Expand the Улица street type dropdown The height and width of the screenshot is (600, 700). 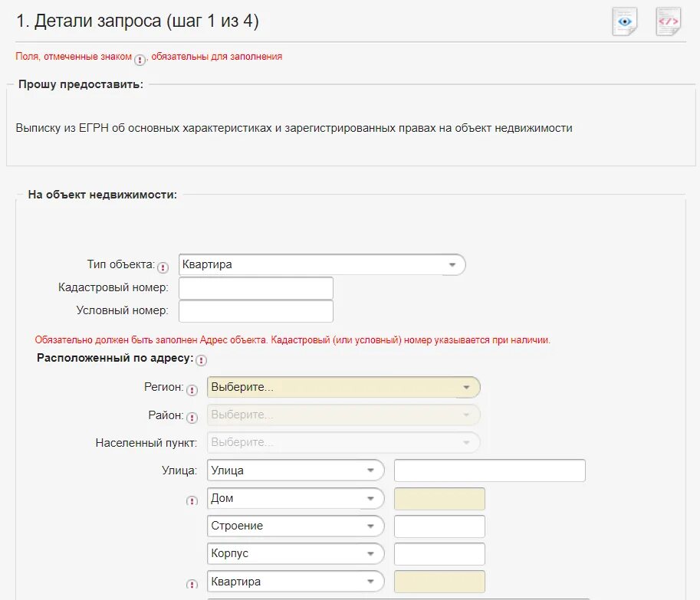(295, 470)
